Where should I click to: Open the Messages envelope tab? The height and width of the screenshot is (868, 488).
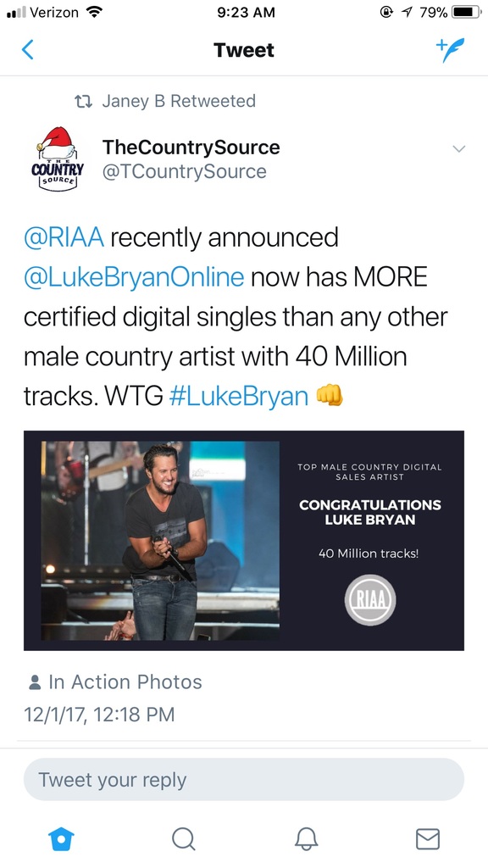tap(428, 838)
